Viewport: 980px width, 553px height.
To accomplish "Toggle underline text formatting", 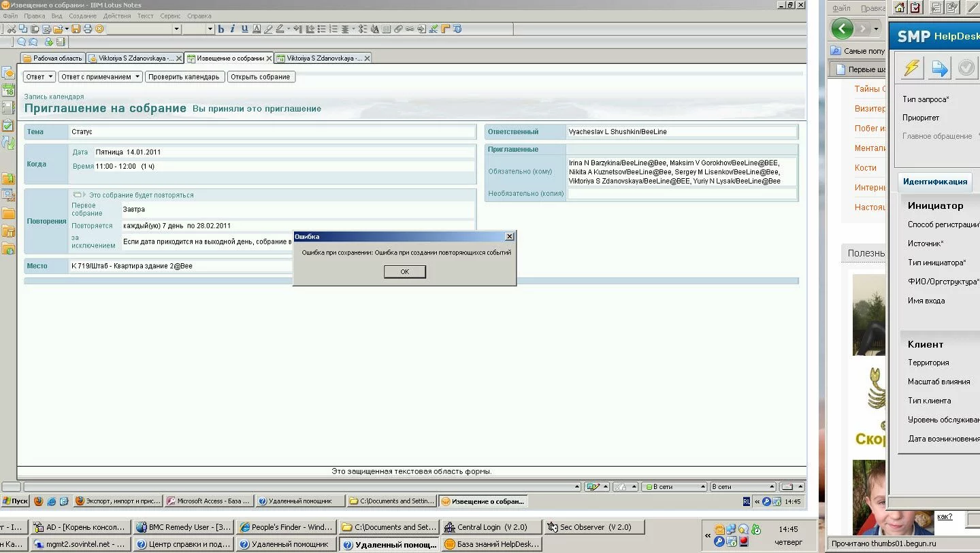I will (x=244, y=29).
